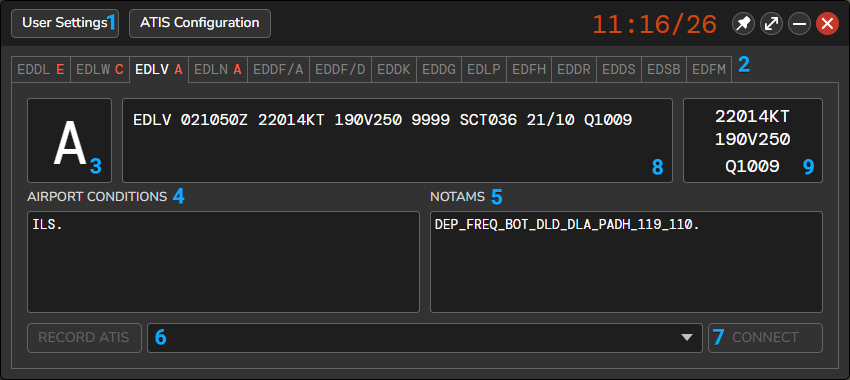Switch to the EDDG tab
This screenshot has width=850, height=380.
click(439, 70)
